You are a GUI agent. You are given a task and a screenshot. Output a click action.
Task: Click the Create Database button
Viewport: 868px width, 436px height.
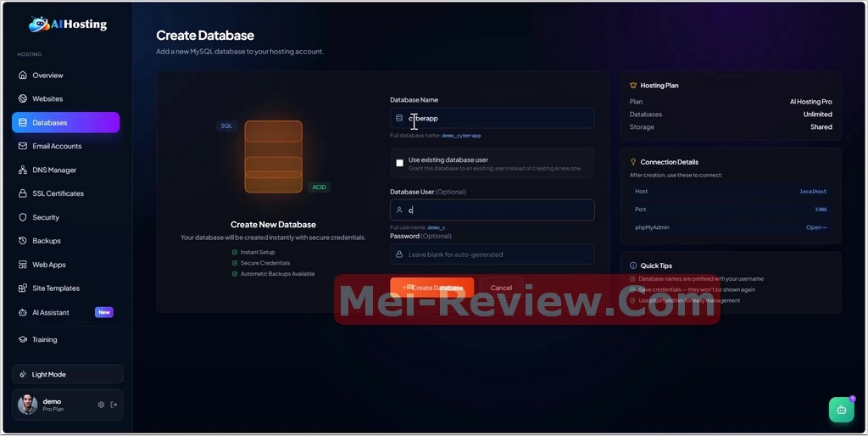click(x=431, y=288)
